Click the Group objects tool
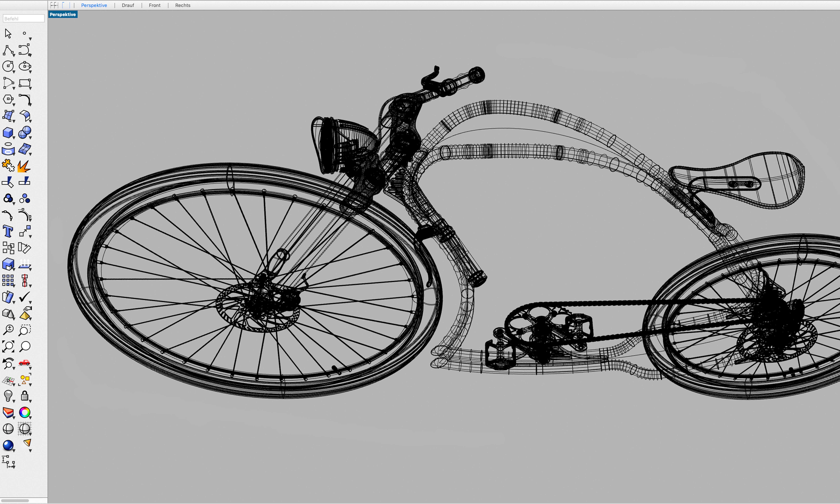Viewport: 840px width, 504px height. tap(8, 198)
